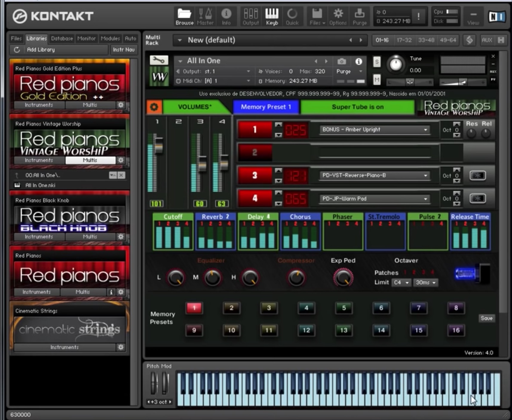This screenshot has width=512, height=420.
Task: Click the Instr Nav button
Action: click(x=124, y=50)
